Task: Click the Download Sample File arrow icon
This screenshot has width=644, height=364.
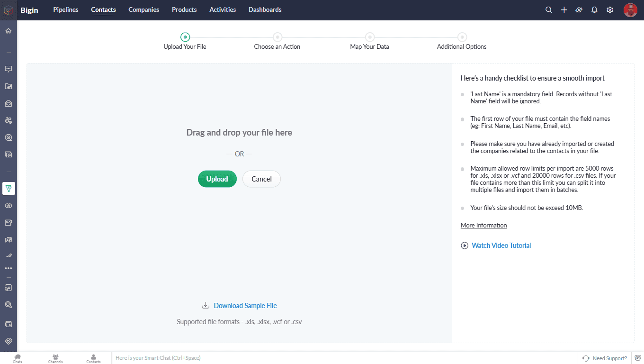Action: pos(206,306)
